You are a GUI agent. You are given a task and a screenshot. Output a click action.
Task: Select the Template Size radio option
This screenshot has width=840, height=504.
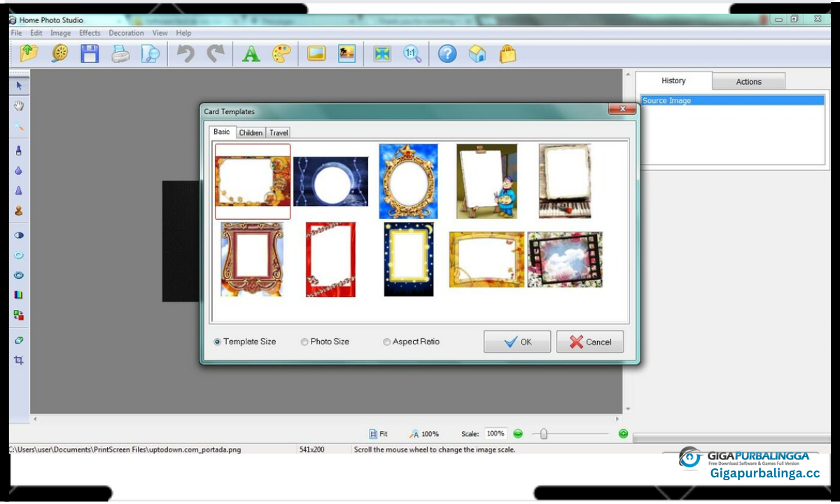245,342
